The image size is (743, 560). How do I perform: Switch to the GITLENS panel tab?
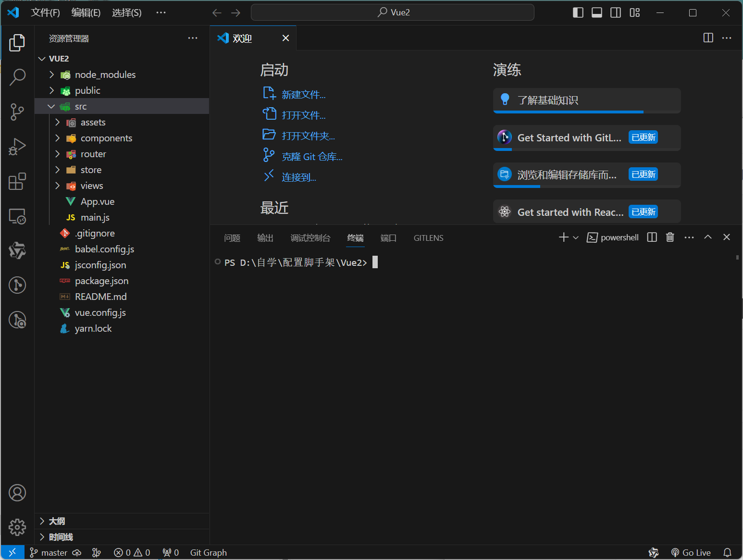429,238
